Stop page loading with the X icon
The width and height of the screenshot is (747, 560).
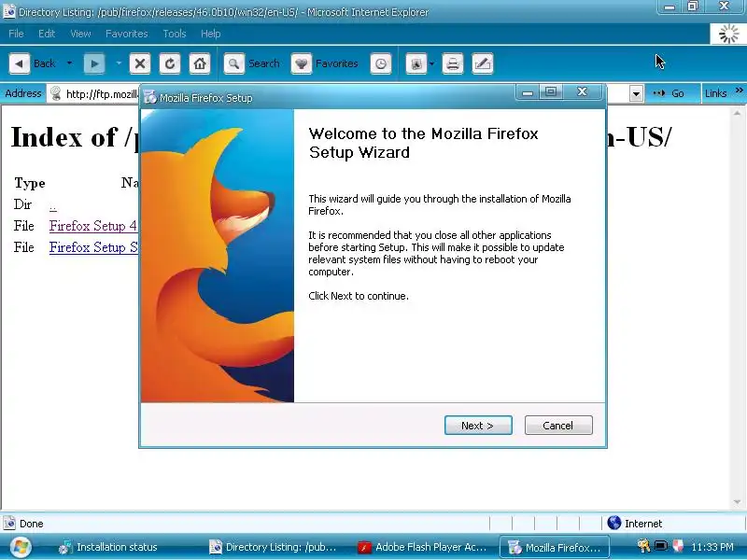139,63
